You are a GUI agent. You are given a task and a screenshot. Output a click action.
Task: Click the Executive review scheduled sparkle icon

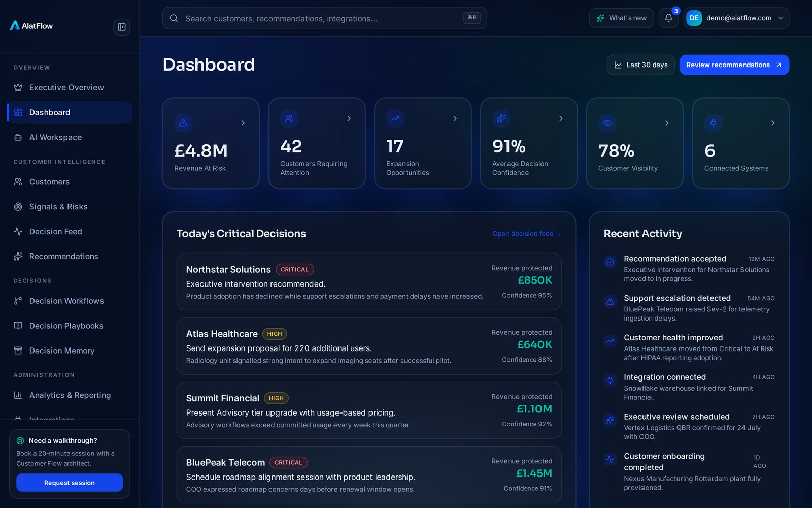[611, 420]
